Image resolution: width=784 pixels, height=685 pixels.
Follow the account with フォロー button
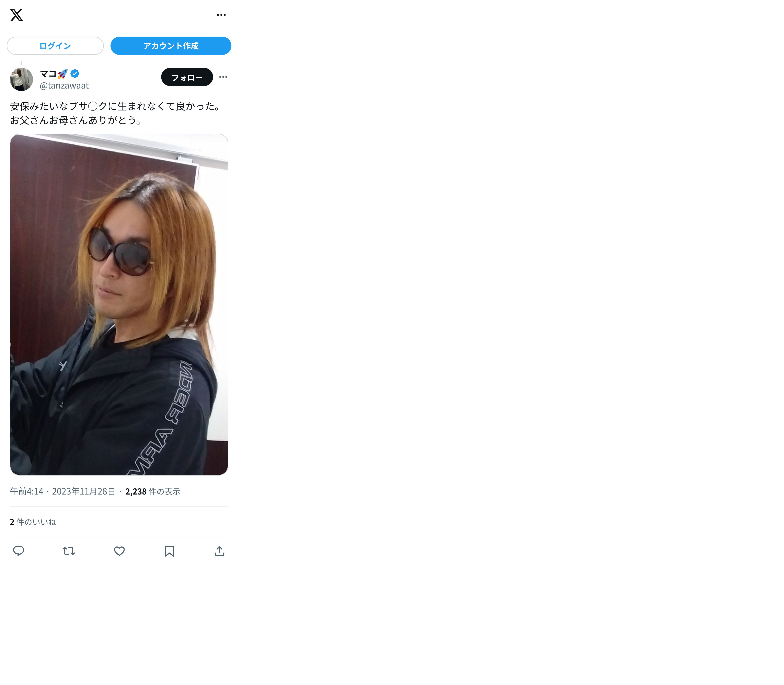pos(187,77)
